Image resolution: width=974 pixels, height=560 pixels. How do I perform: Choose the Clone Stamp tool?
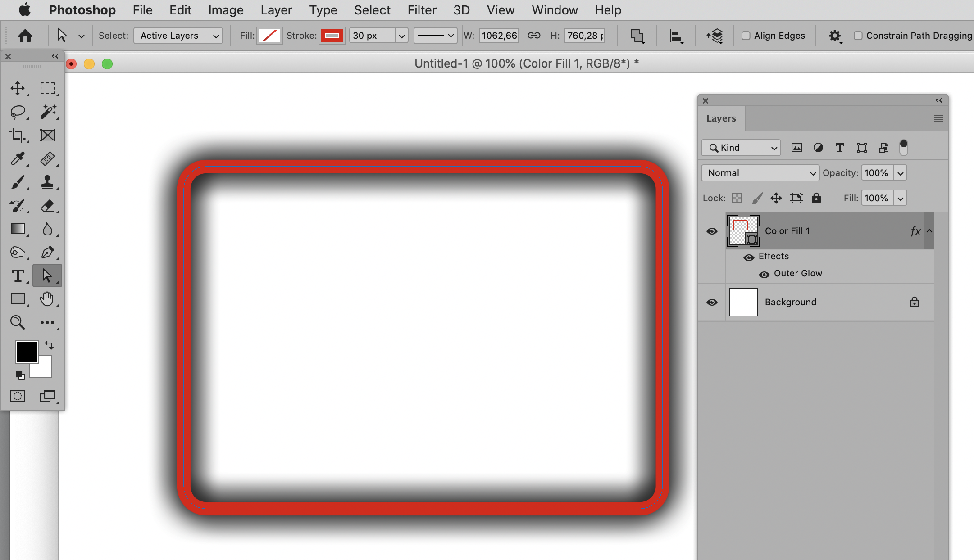click(47, 182)
